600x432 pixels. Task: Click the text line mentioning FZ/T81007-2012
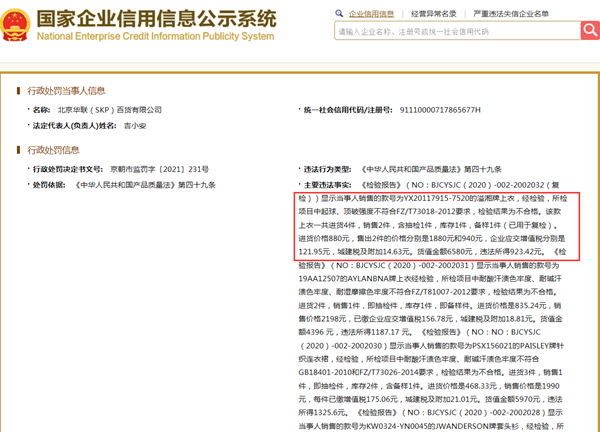click(x=427, y=292)
